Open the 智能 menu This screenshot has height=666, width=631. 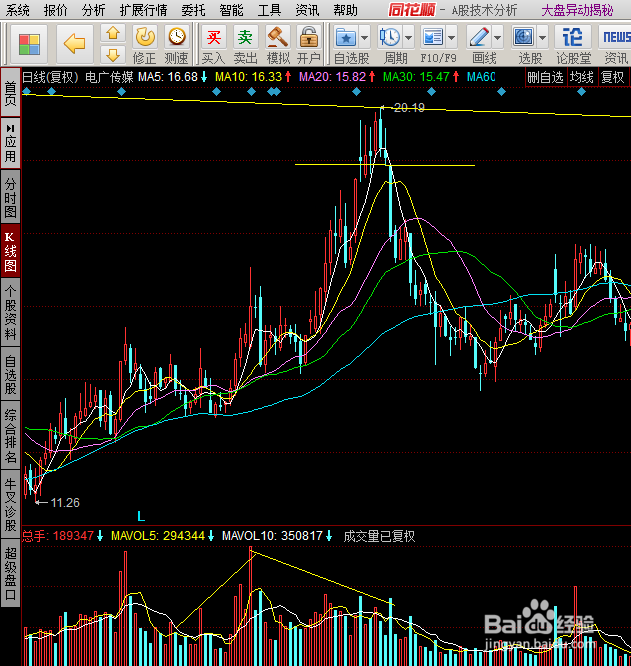231,10
